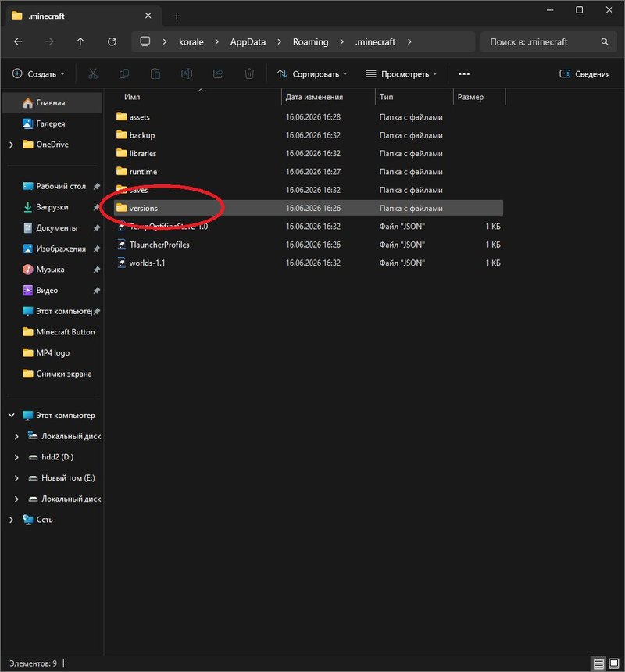Refresh the current folder view
The height and width of the screenshot is (672, 625).
tap(112, 41)
